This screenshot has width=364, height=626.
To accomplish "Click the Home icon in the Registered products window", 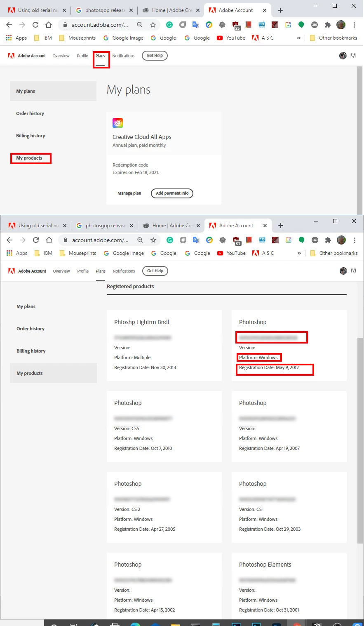I will (x=49, y=240).
